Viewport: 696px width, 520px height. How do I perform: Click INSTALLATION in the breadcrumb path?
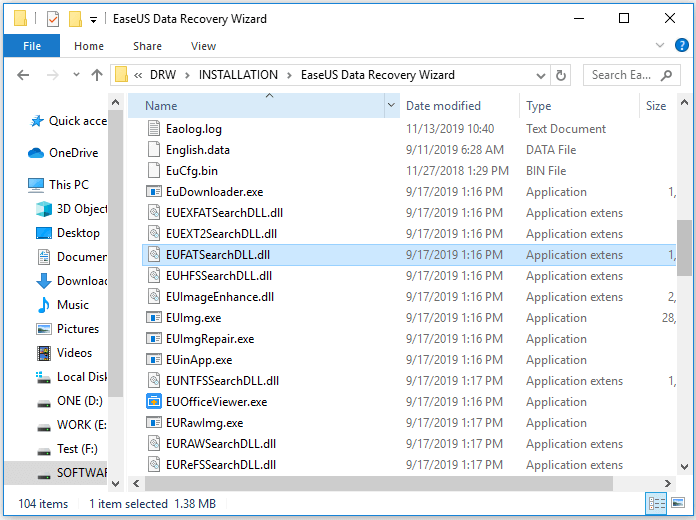coord(238,75)
